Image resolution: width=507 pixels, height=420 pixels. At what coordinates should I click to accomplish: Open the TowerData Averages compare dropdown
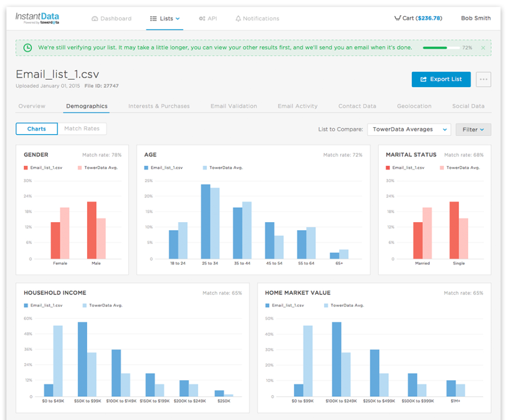(409, 129)
